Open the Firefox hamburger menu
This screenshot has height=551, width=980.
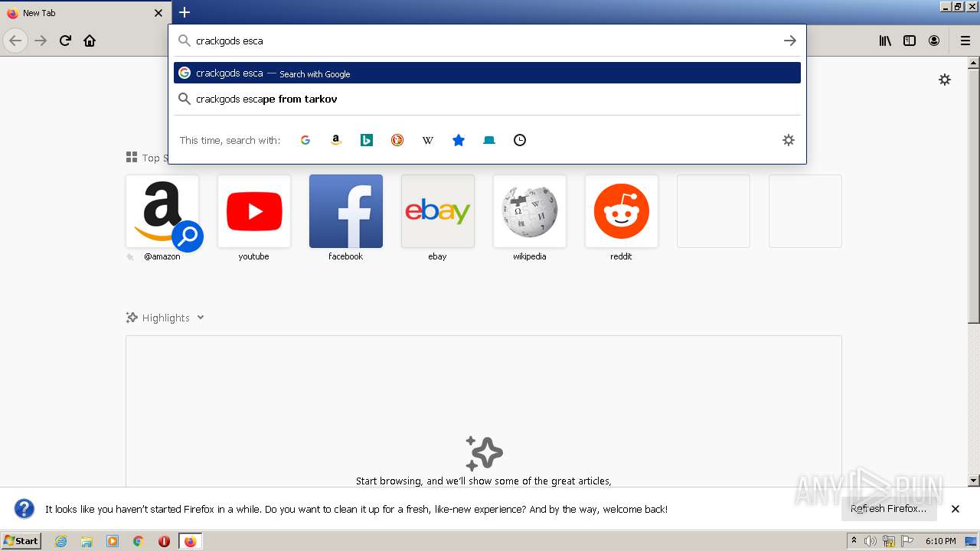pyautogui.click(x=965, y=41)
